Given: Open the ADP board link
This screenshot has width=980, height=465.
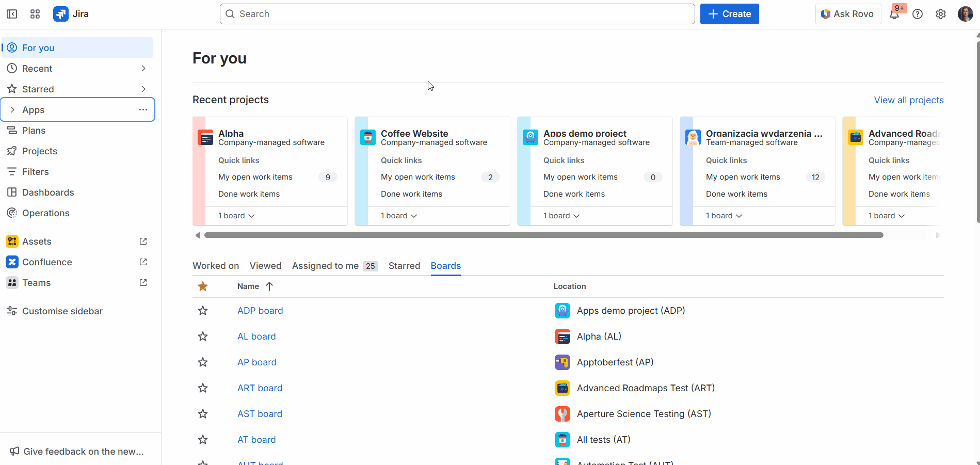Looking at the screenshot, I should [260, 311].
